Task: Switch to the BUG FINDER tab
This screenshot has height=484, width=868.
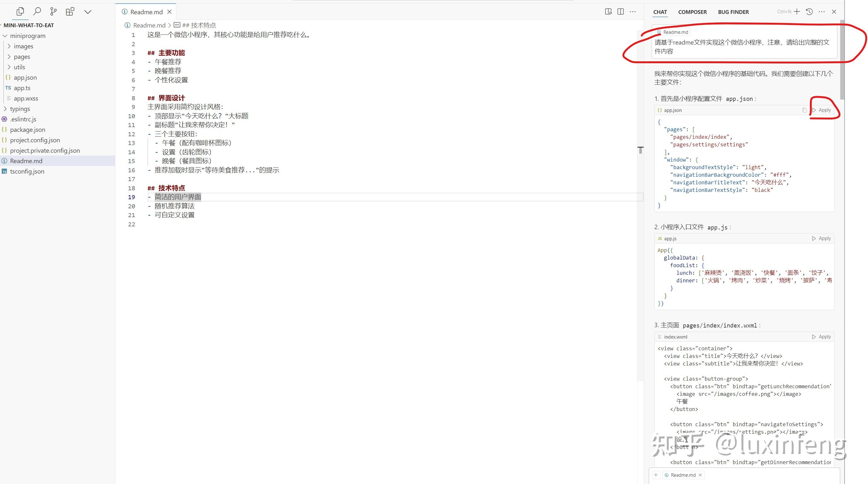Action: coord(733,12)
